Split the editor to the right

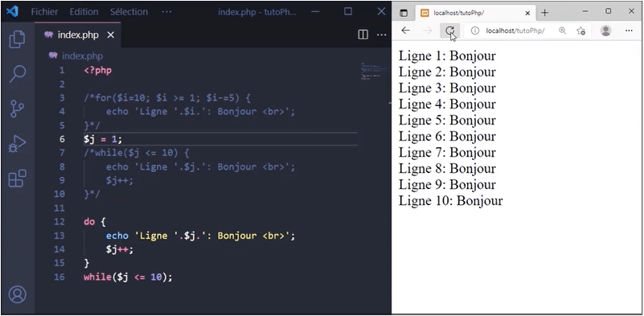coord(363,35)
